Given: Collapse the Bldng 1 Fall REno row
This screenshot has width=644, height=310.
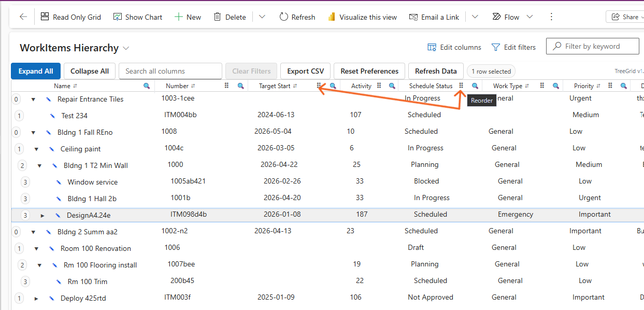Looking at the screenshot, I should click(x=33, y=132).
